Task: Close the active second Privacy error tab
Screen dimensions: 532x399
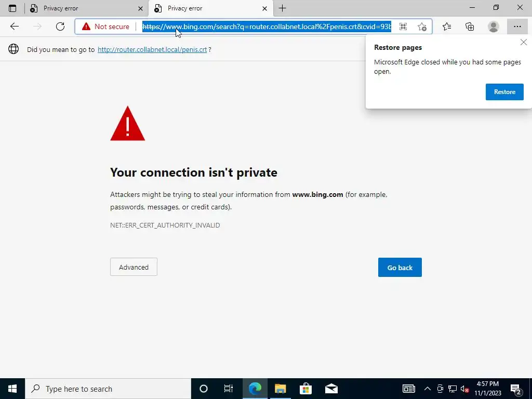Action: point(264,8)
